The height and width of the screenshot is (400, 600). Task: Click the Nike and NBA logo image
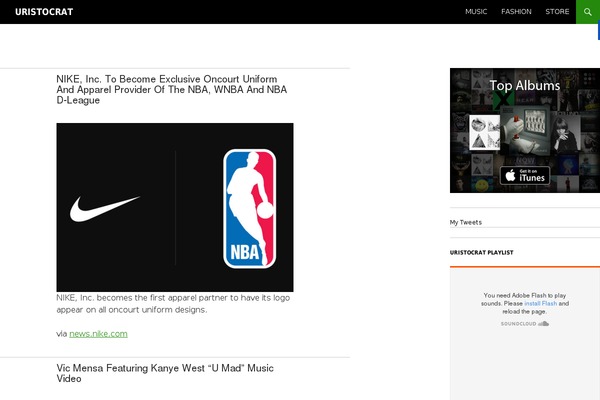[175, 207]
